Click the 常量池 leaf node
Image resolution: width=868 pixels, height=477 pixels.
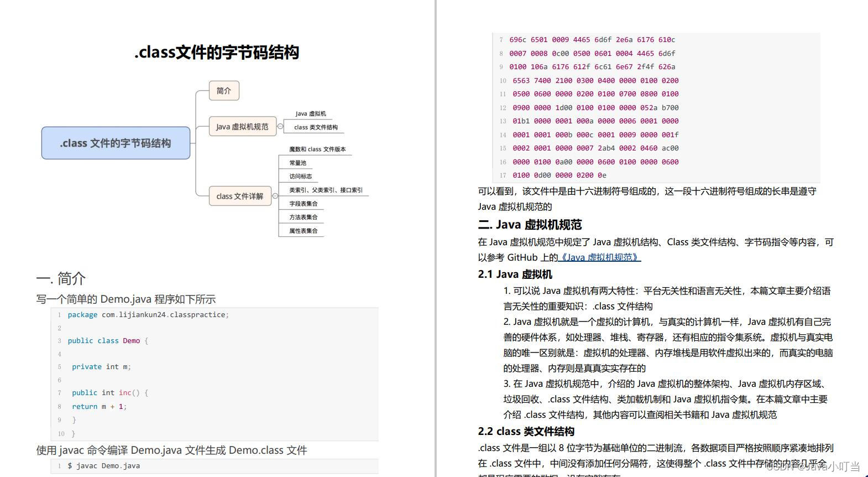point(297,163)
